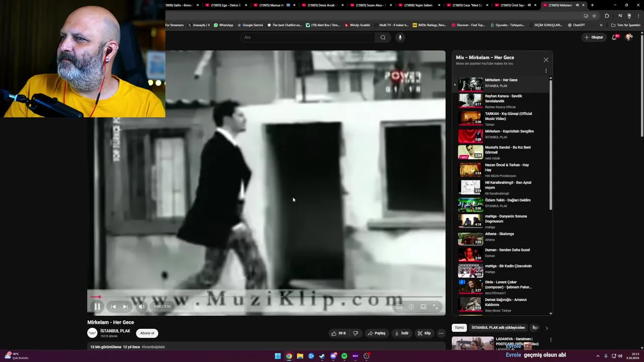Screen dimensions: 644x362
Task: Open the video player settings gear
Action: coord(411,307)
